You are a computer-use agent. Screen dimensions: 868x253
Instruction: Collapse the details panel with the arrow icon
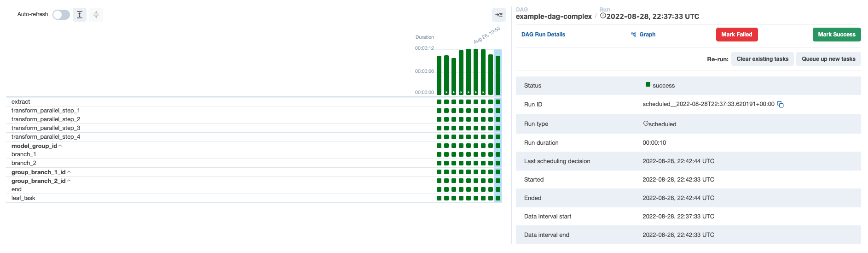499,15
